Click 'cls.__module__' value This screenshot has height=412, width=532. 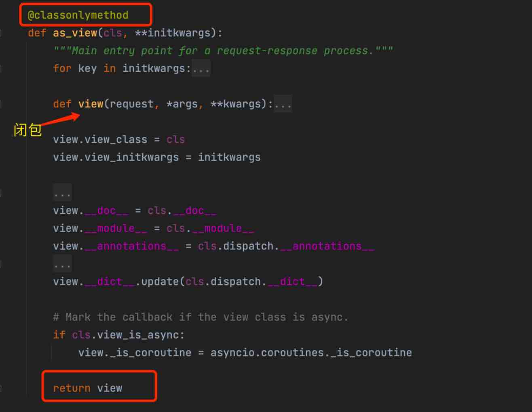coord(211,229)
